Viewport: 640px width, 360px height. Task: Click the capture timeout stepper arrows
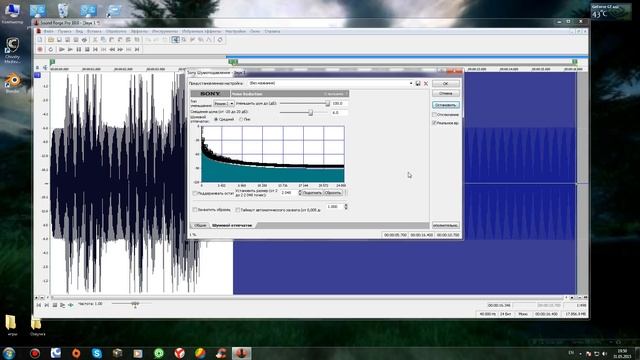click(x=346, y=207)
